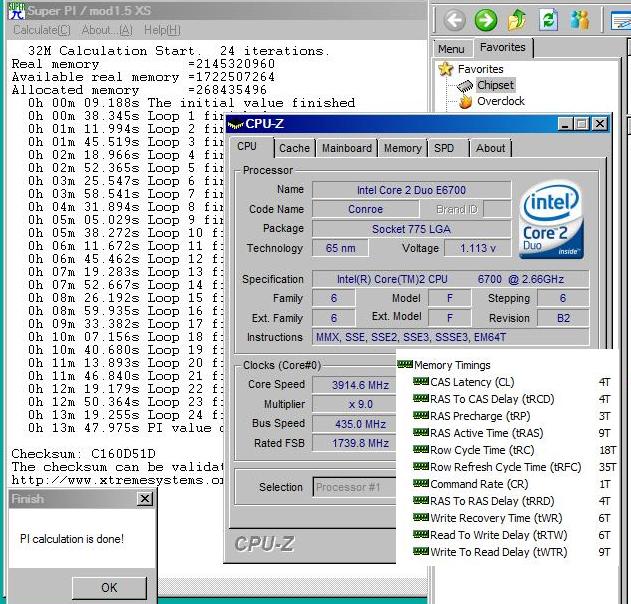Select the Favorites tab in side panel
631x604 pixels.
click(x=503, y=47)
